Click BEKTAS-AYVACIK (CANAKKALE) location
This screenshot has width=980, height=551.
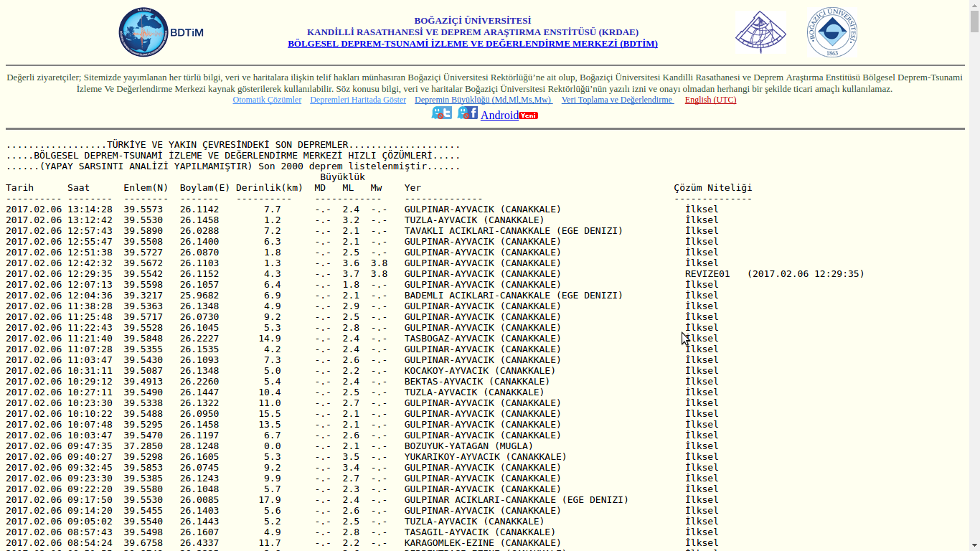pos(477,382)
